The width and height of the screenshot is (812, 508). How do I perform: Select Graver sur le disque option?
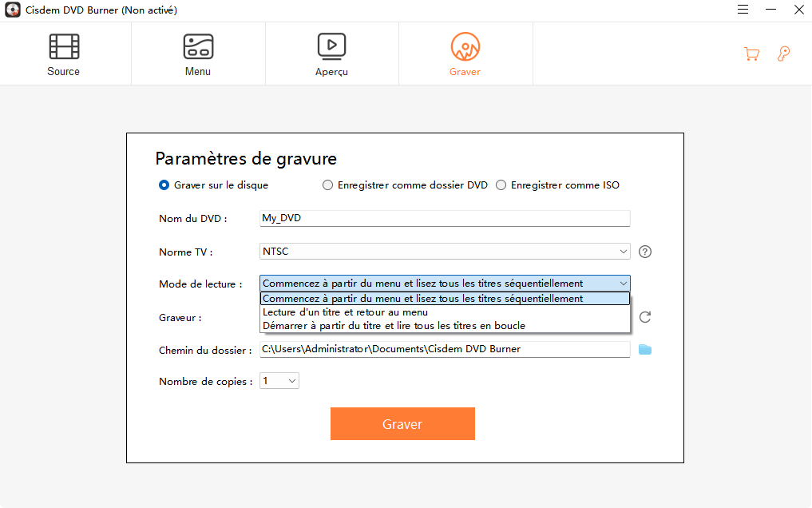point(163,185)
